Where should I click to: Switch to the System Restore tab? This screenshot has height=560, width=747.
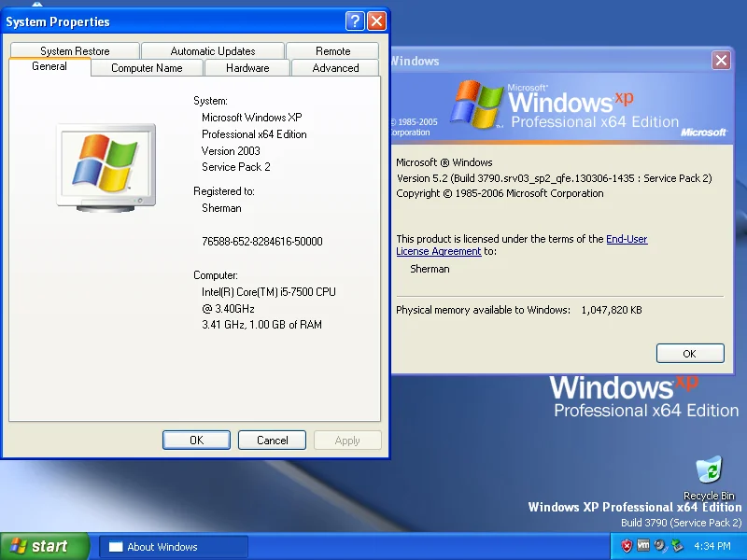pyautogui.click(x=75, y=51)
